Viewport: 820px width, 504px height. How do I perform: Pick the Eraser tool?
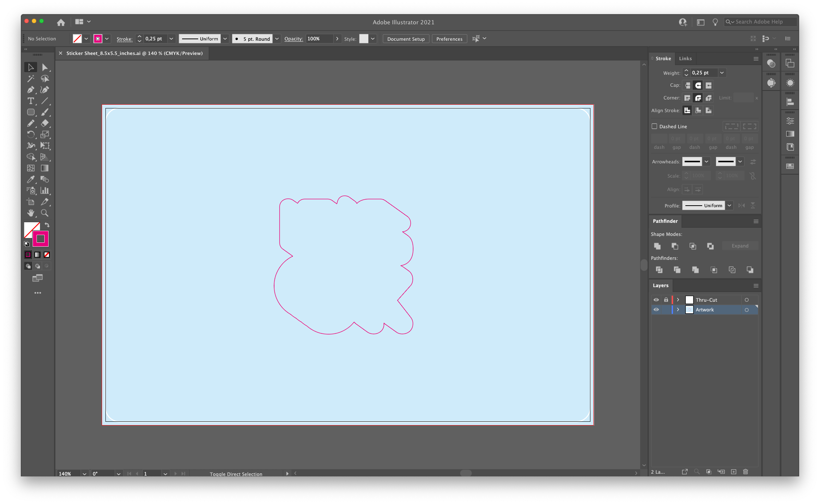click(45, 123)
